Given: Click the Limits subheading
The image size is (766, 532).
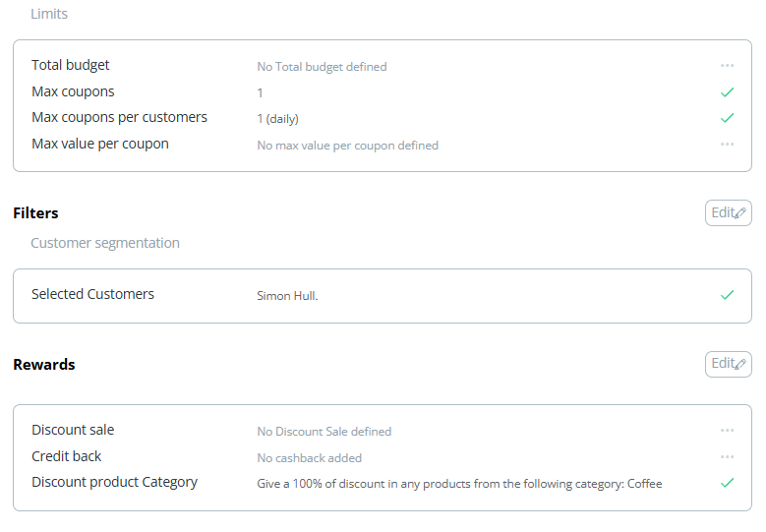Looking at the screenshot, I should coord(49,14).
